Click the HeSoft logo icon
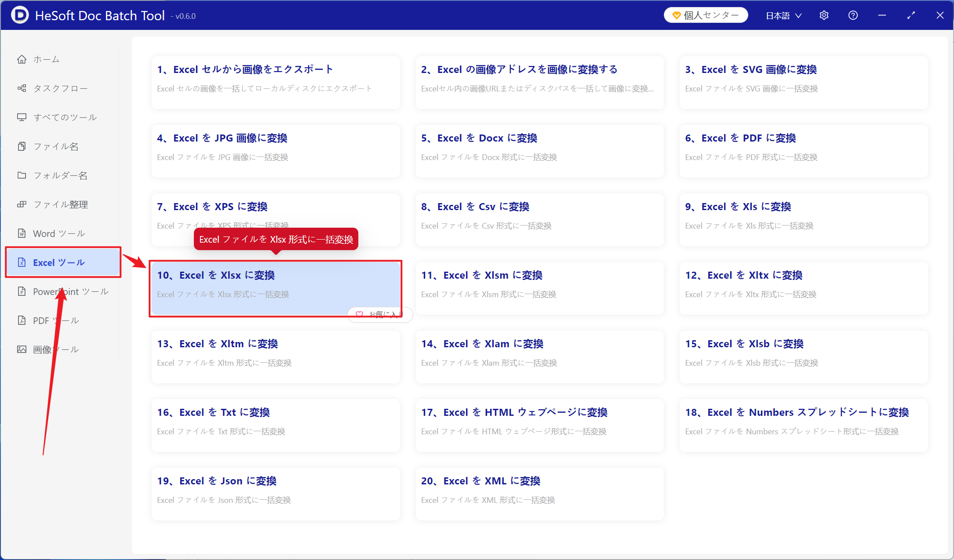The height and width of the screenshot is (560, 954). [x=20, y=15]
